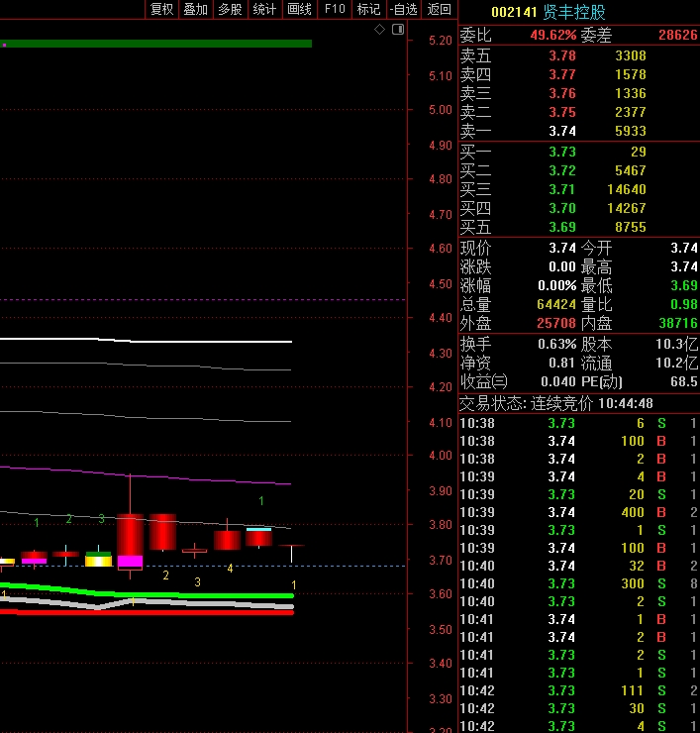Image resolution: width=700 pixels, height=733 pixels.
Task: Click the 3.60 price axis label
Action: [x=441, y=593]
